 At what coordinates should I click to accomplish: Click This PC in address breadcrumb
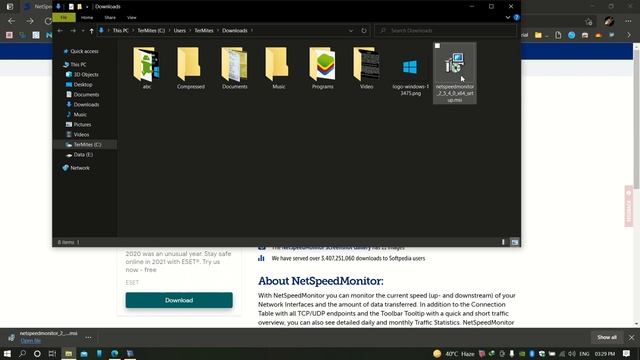click(120, 31)
